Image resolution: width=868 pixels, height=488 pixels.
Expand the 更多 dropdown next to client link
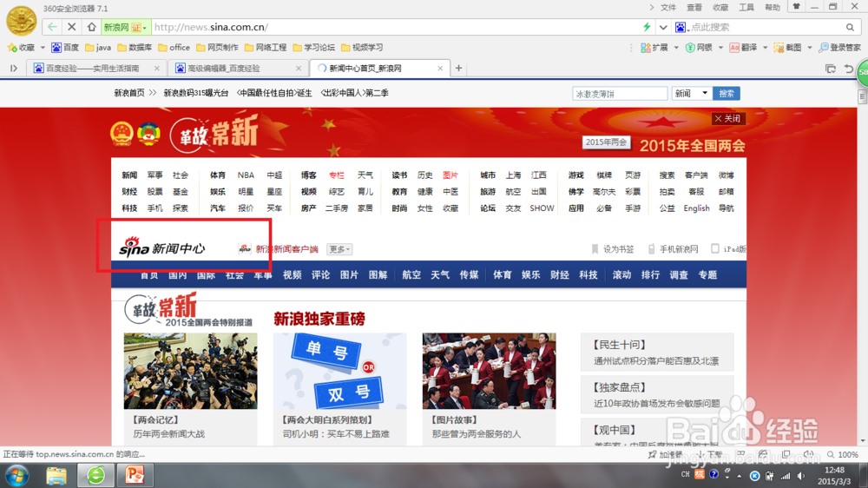click(339, 249)
